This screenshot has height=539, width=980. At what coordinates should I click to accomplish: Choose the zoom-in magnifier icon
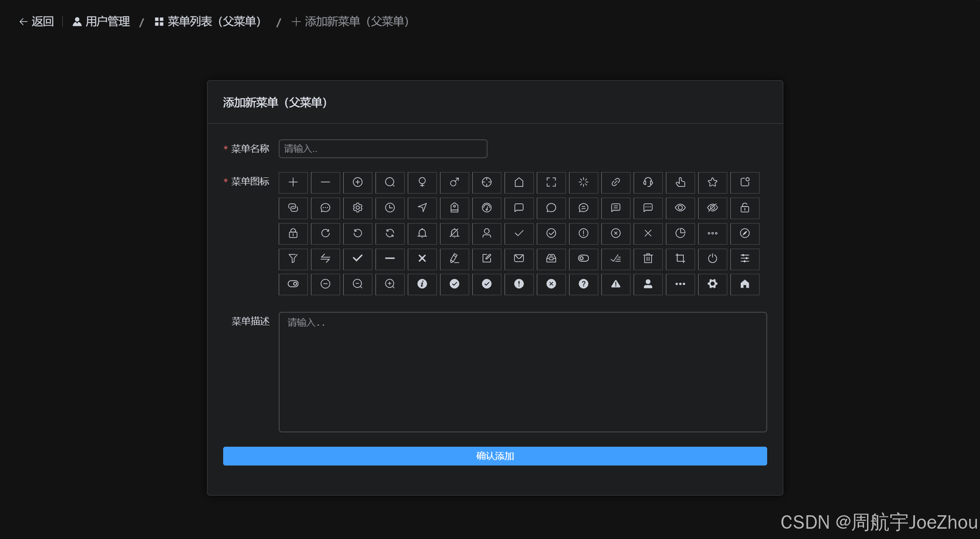(x=390, y=284)
